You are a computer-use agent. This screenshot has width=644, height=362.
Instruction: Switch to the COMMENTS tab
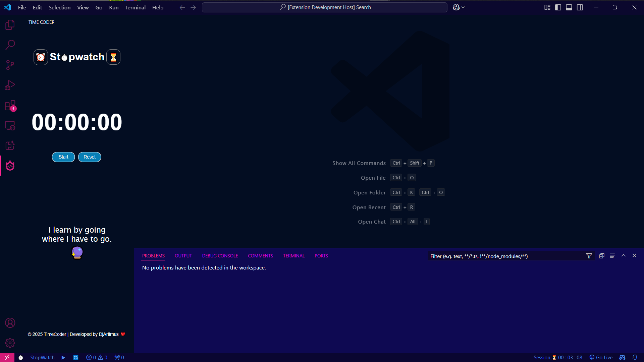click(x=260, y=255)
